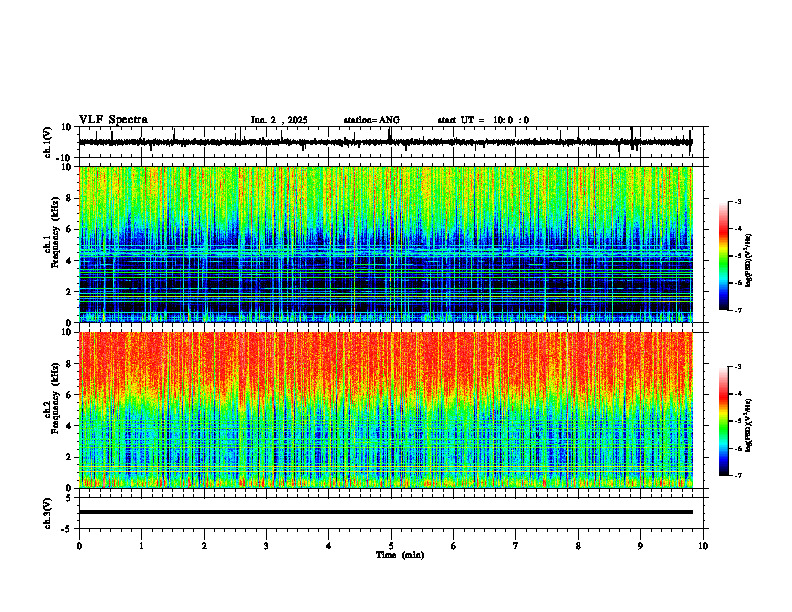
Task: Click the "5" tick on ch.3(V) axis
Action: (x=70, y=498)
